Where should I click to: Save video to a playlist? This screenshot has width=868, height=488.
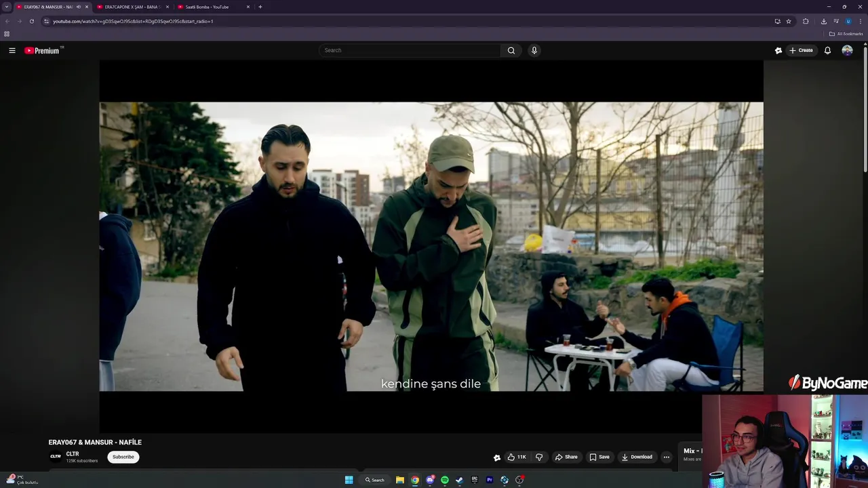coord(599,457)
